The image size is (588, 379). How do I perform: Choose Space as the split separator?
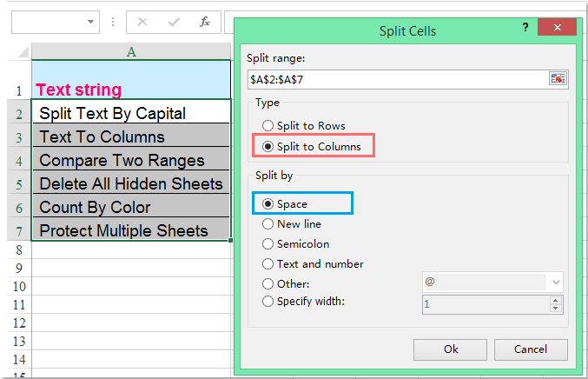coord(268,204)
